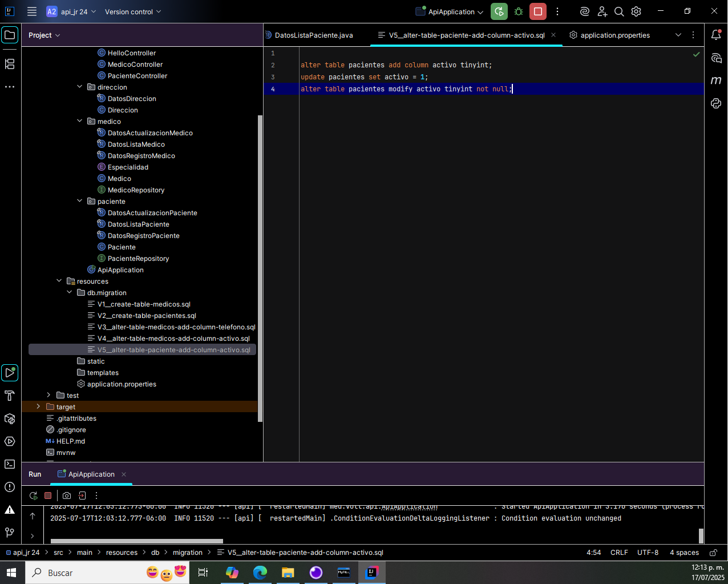Show more tool windows ellipsis

click(10, 87)
